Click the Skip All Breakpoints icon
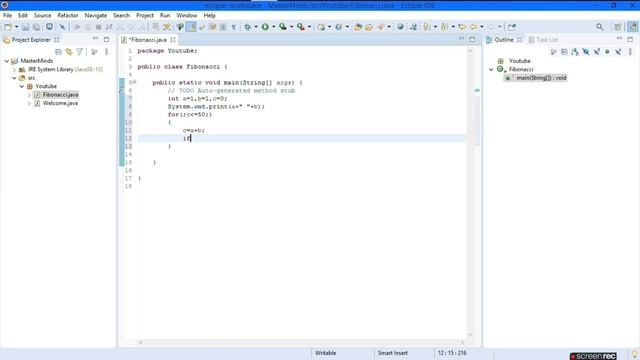Screen dimensions: 640x360 (62, 27)
